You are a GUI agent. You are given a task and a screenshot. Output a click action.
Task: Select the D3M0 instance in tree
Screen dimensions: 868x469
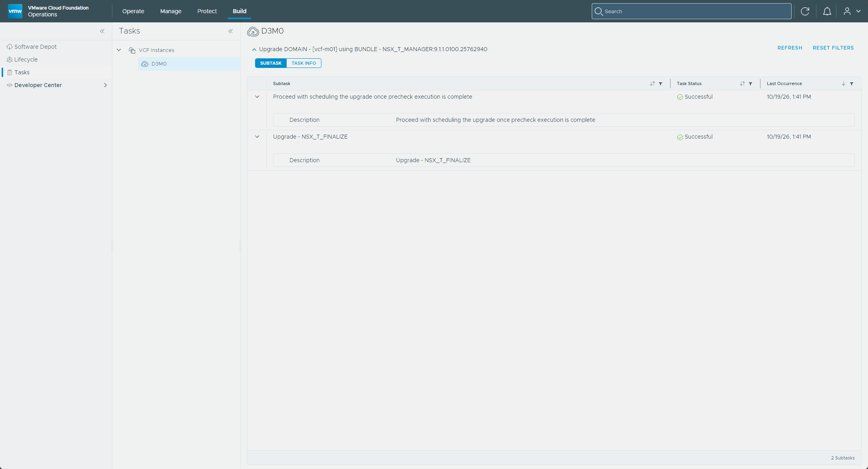(x=189, y=64)
